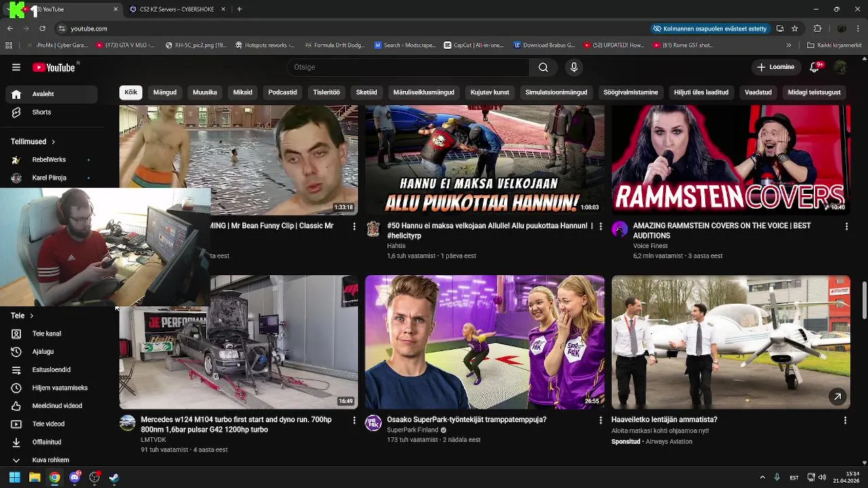Select the Kõik filter chip
Viewport: 868px width, 488px height.
pyautogui.click(x=131, y=92)
